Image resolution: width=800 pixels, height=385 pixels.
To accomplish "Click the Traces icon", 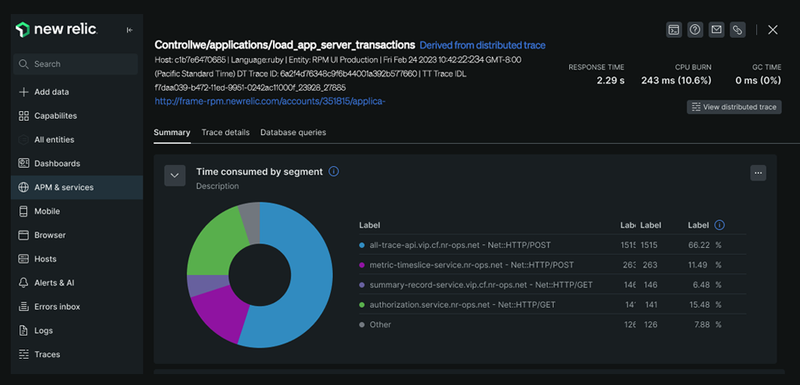I will (23, 354).
